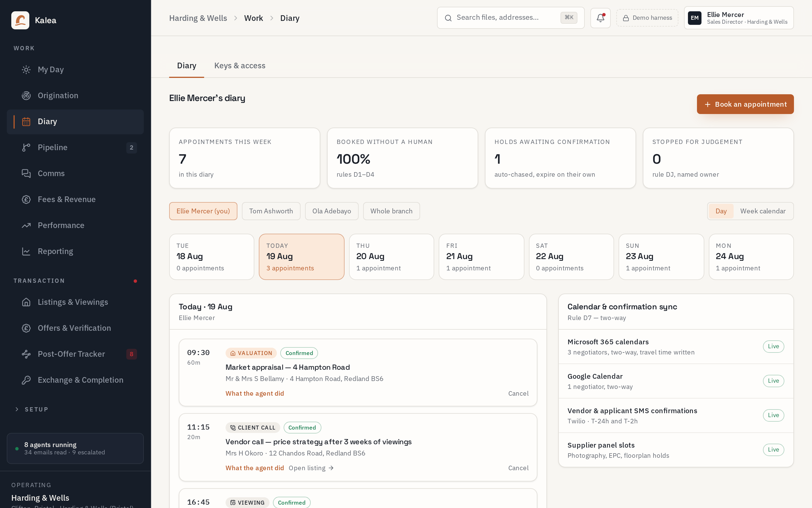812x508 pixels.
Task: Click breadcrumb chevron after Work
Action: pos(272,18)
